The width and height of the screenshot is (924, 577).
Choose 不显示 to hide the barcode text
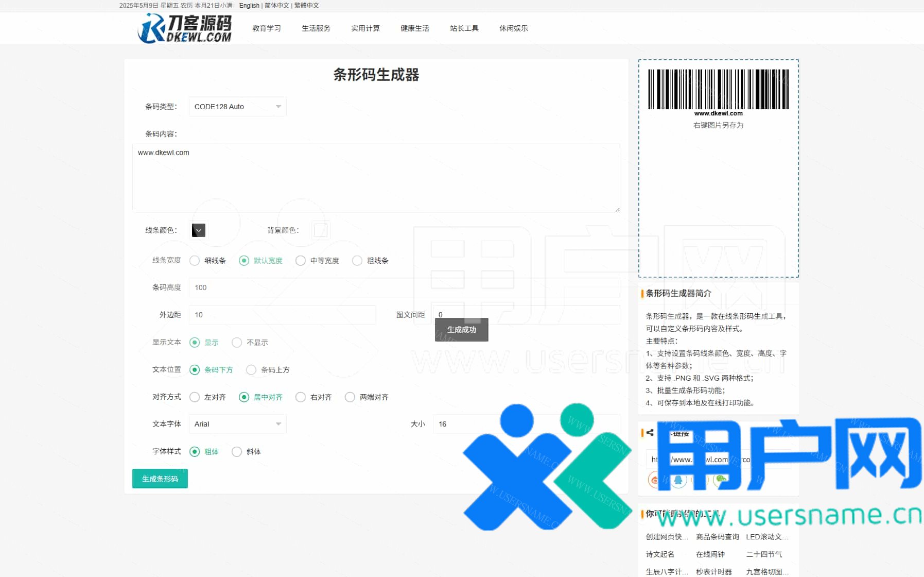coord(237,343)
